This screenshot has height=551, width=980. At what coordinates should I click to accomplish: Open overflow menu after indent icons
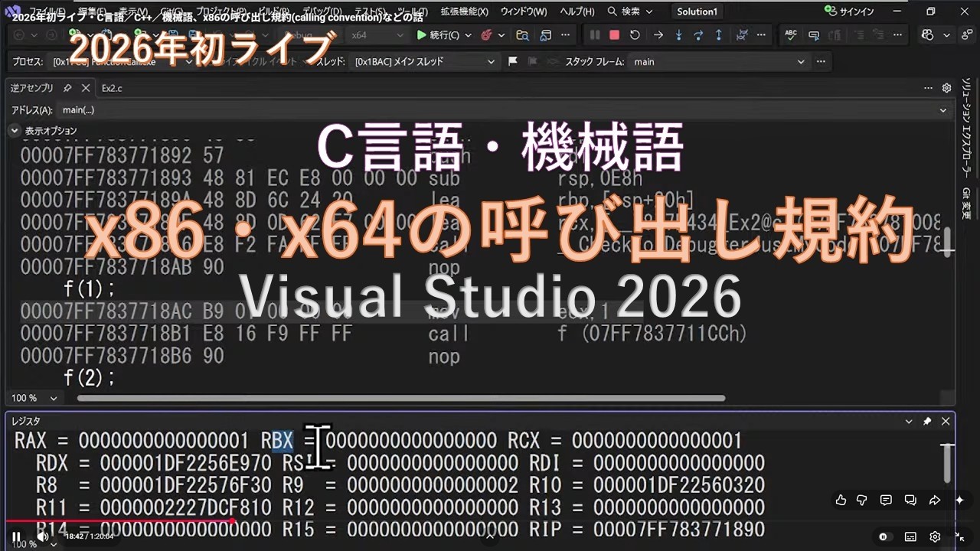(897, 35)
